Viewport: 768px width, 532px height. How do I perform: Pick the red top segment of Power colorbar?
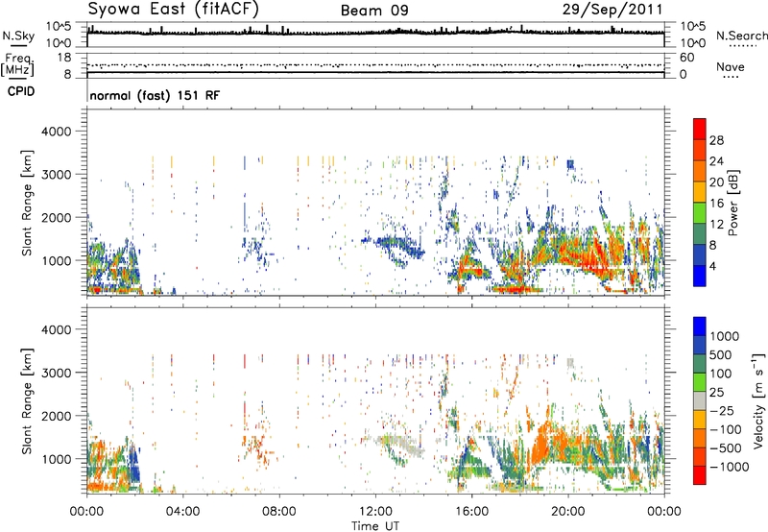coord(700,129)
